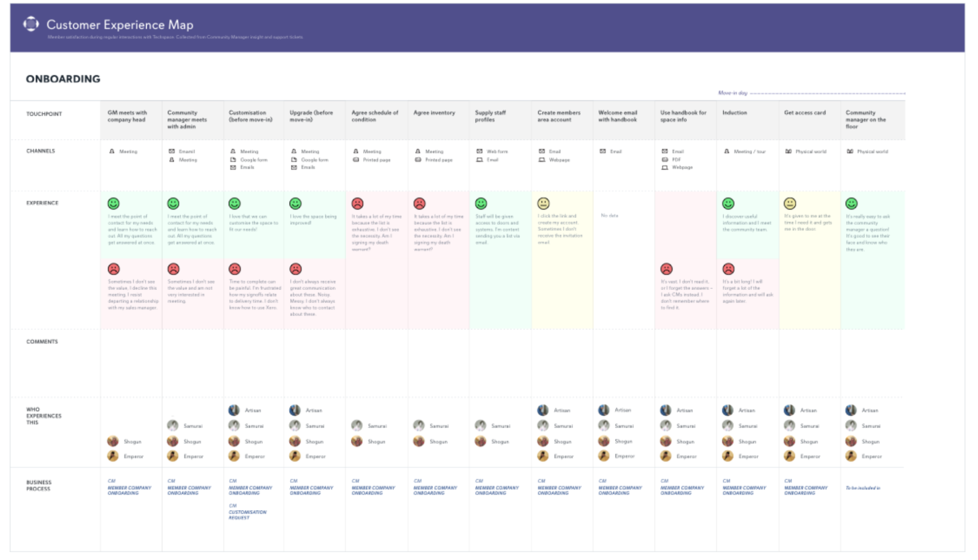Image resolution: width=978 pixels, height=560 pixels.
Task: Click Physical world icon under Get access card
Action: [788, 152]
